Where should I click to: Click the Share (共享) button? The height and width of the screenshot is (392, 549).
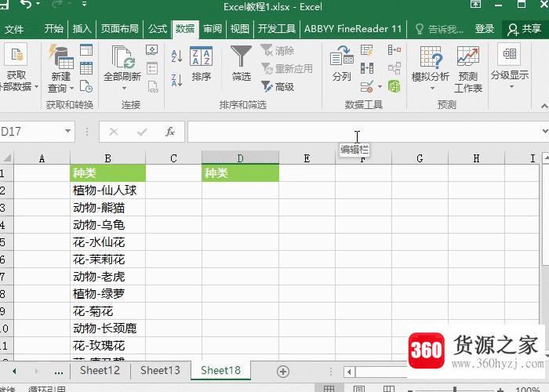pos(524,30)
